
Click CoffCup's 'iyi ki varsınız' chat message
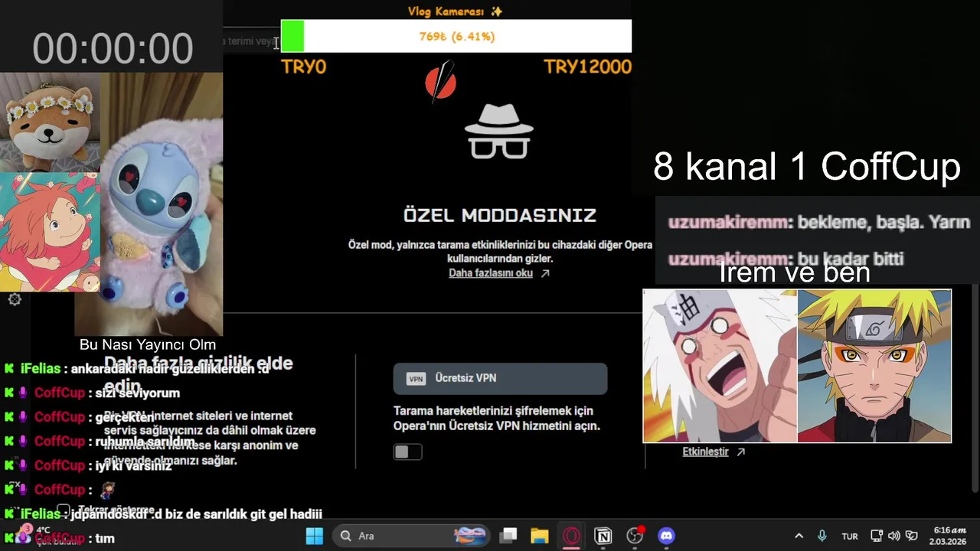tap(134, 465)
